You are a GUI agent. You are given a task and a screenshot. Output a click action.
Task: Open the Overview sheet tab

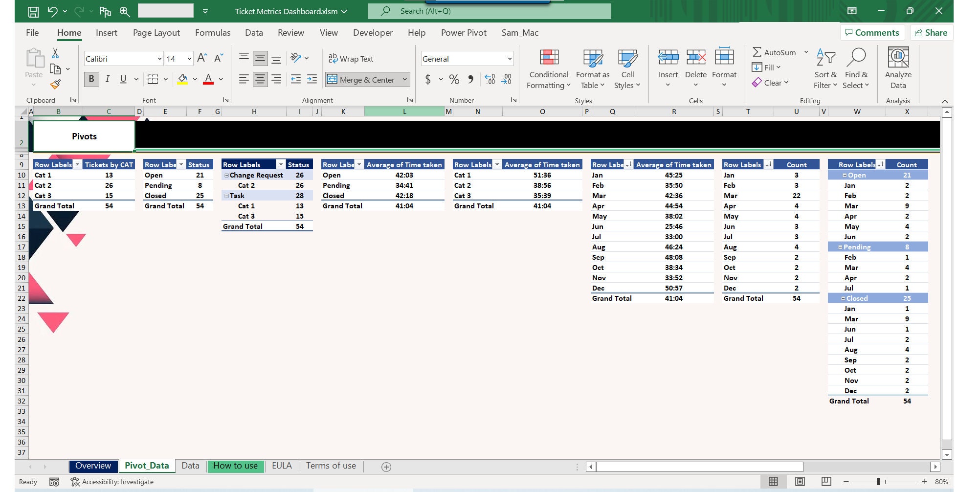point(93,466)
